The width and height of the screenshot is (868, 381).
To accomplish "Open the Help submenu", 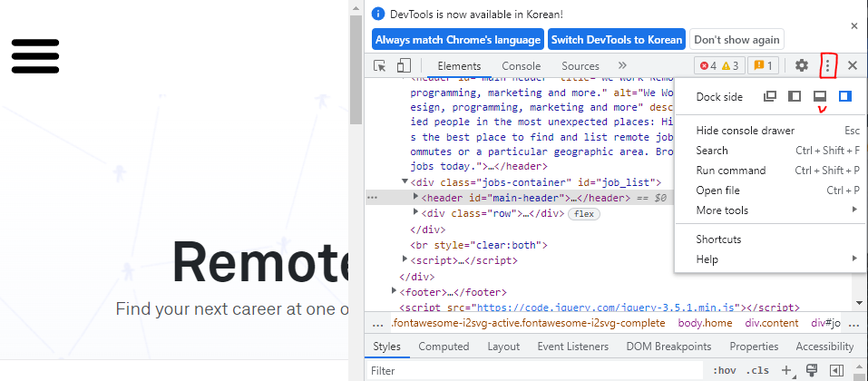I will click(768, 259).
